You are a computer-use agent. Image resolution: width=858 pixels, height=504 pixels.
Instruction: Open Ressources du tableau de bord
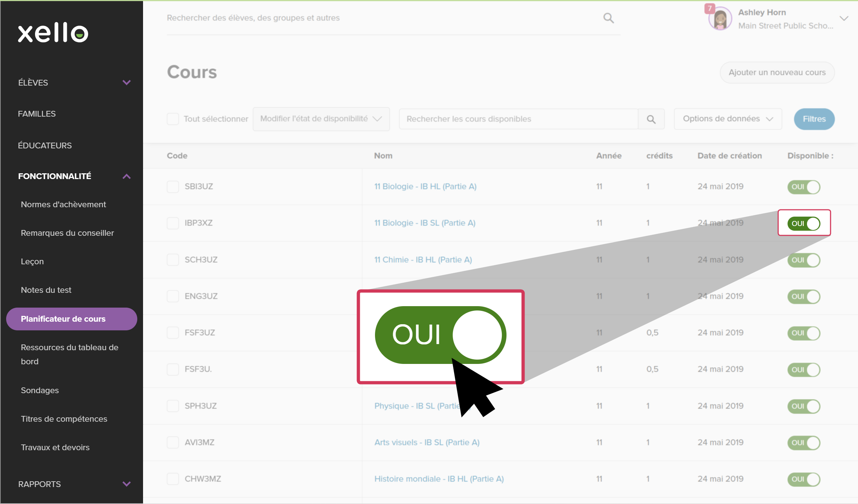(x=70, y=354)
